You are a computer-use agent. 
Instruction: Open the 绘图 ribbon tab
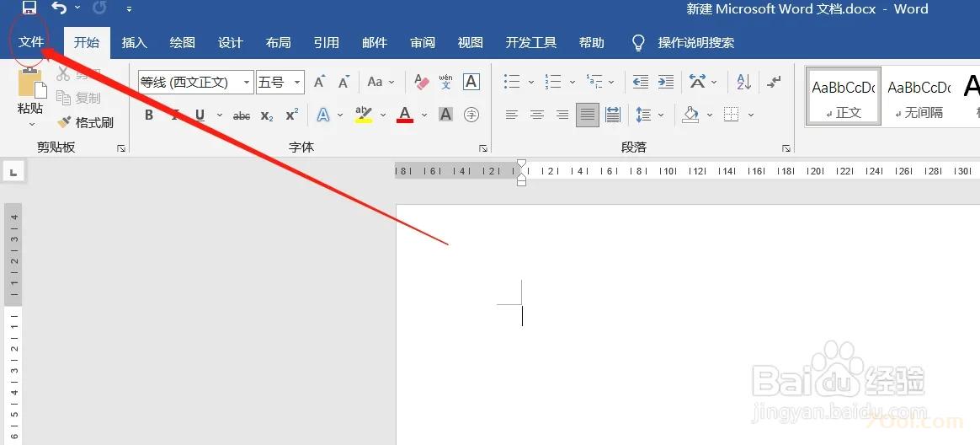point(183,42)
